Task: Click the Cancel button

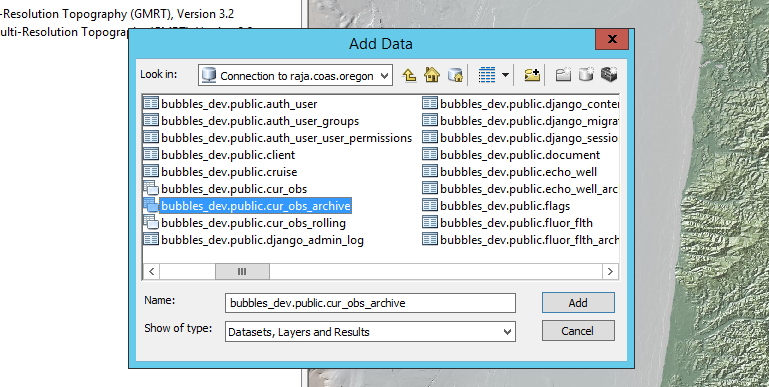Action: 578,331
